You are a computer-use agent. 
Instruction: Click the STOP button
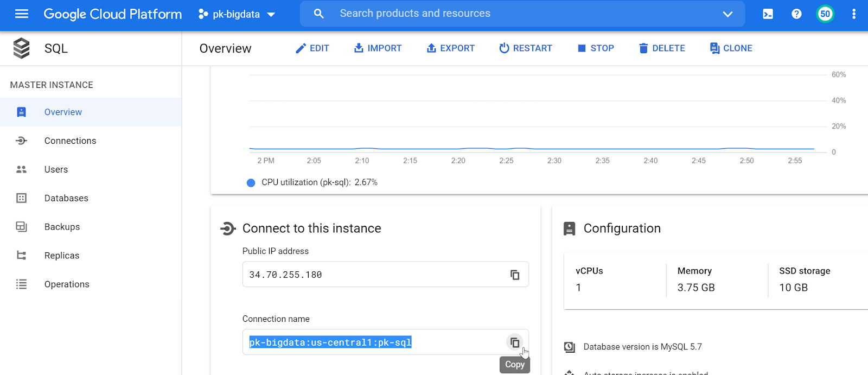point(596,48)
